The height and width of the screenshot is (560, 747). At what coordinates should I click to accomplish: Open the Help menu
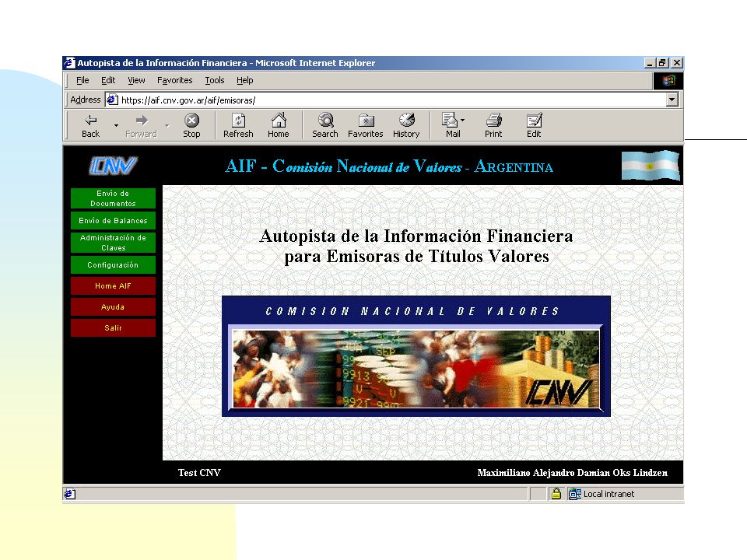tap(245, 80)
